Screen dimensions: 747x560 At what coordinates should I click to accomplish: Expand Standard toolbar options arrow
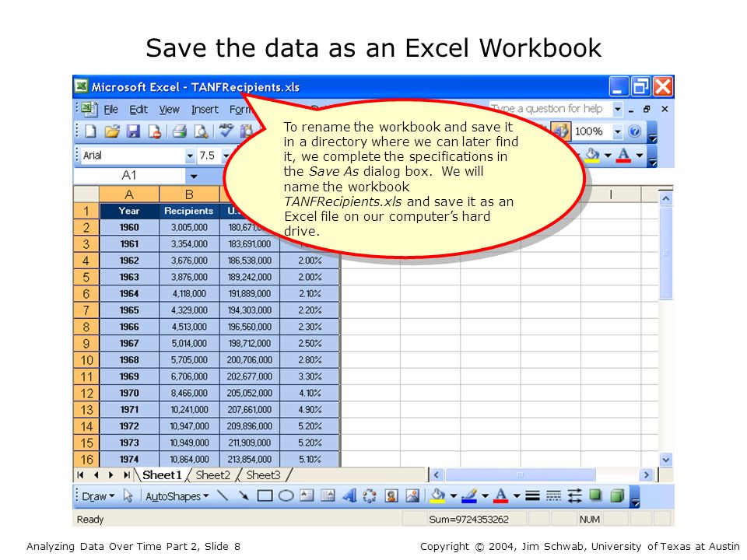click(653, 132)
